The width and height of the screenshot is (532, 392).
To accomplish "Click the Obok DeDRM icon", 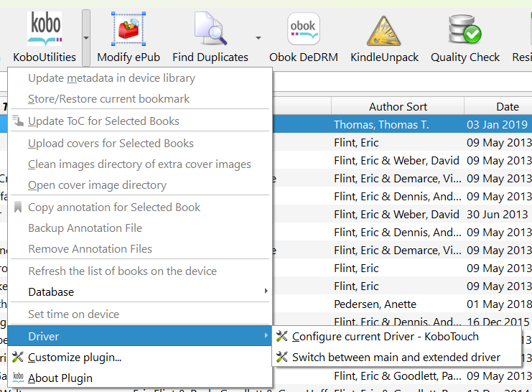I will 302,30.
